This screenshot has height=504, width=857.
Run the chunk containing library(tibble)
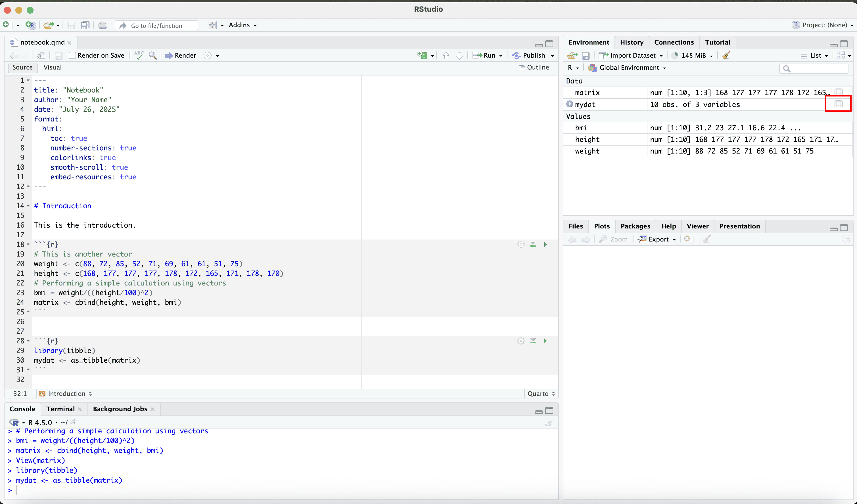(545, 341)
